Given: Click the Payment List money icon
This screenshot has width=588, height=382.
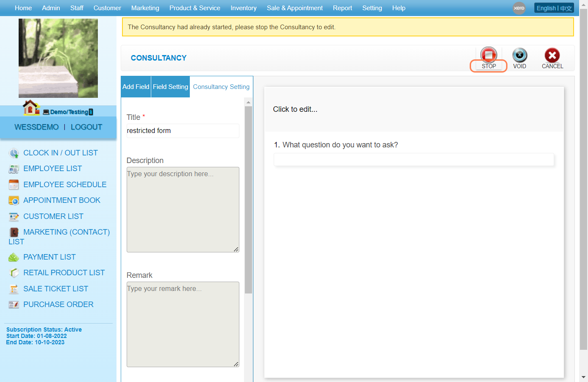Looking at the screenshot, I should [x=14, y=257].
